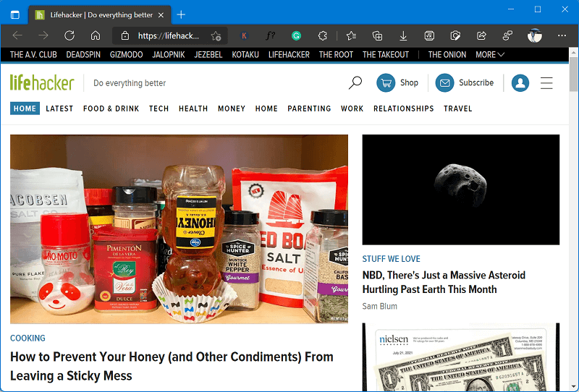Visit the KOTAKU site link
Screen dimensions: 579x392
(245, 55)
